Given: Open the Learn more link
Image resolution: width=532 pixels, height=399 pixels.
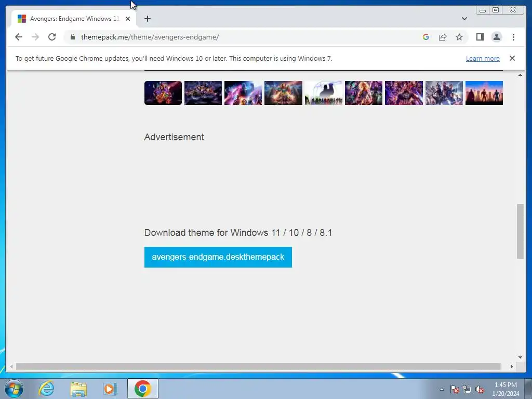Looking at the screenshot, I should (483, 58).
